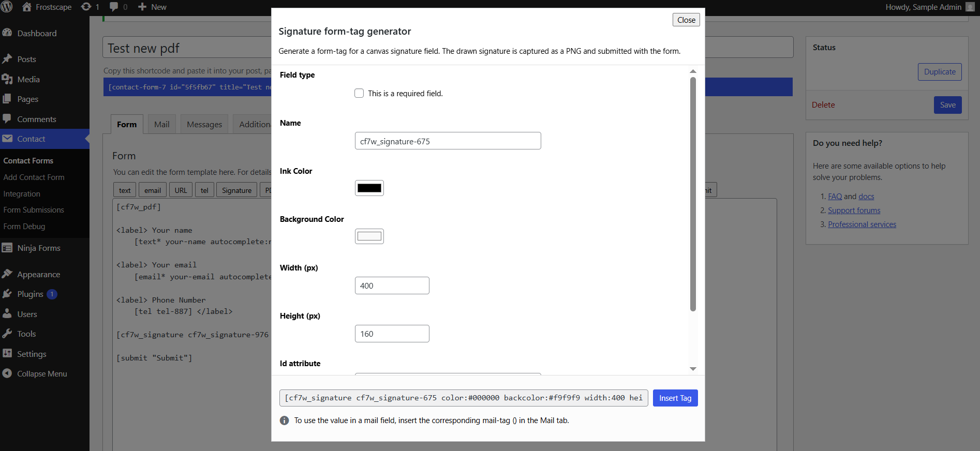Click the Name input field
The height and width of the screenshot is (451, 980).
pos(448,141)
